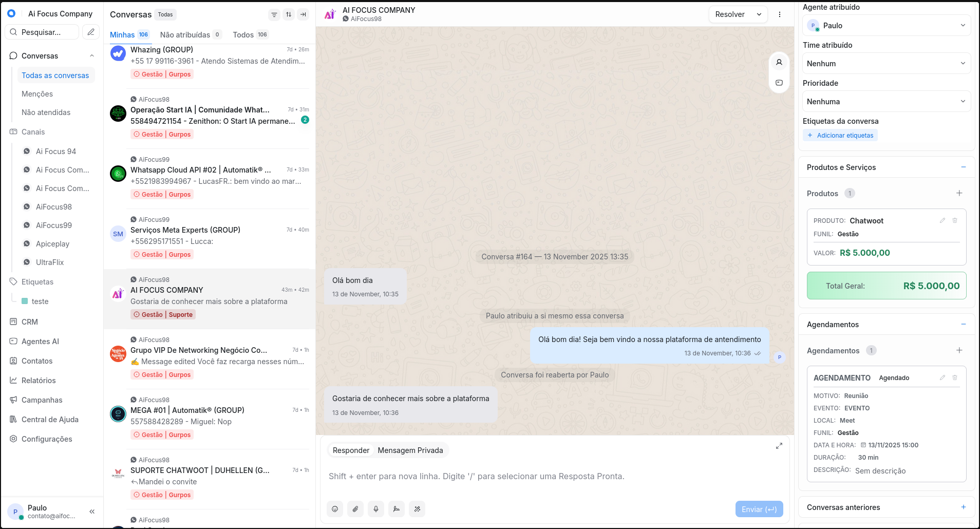Open the conversation filter icon
This screenshot has height=529, width=980.
coord(274,14)
